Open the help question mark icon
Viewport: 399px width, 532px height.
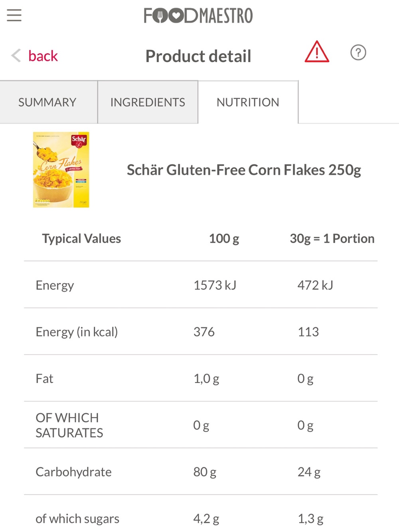(x=358, y=52)
